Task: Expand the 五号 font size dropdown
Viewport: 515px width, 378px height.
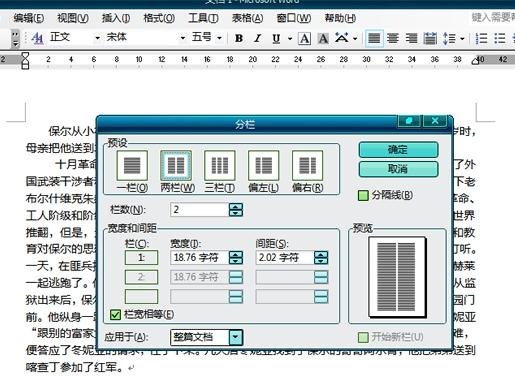Action: (219, 38)
